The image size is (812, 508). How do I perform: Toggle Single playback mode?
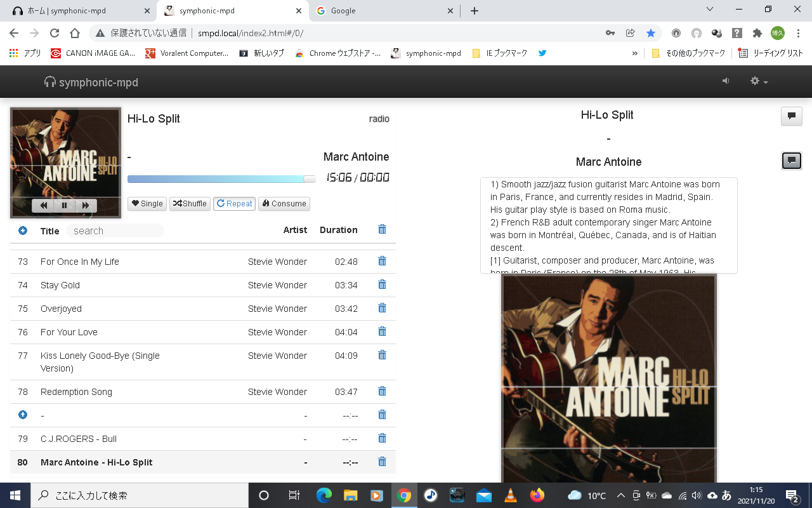tap(147, 204)
